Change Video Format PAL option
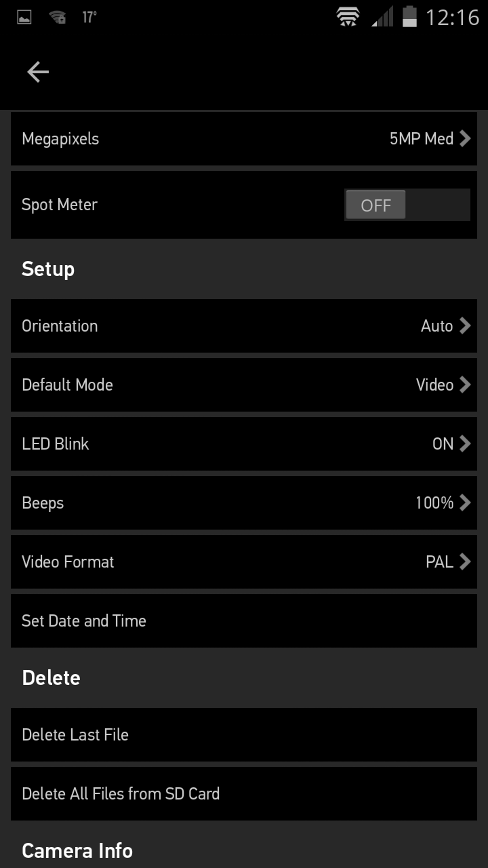488x868 pixels. click(x=244, y=561)
